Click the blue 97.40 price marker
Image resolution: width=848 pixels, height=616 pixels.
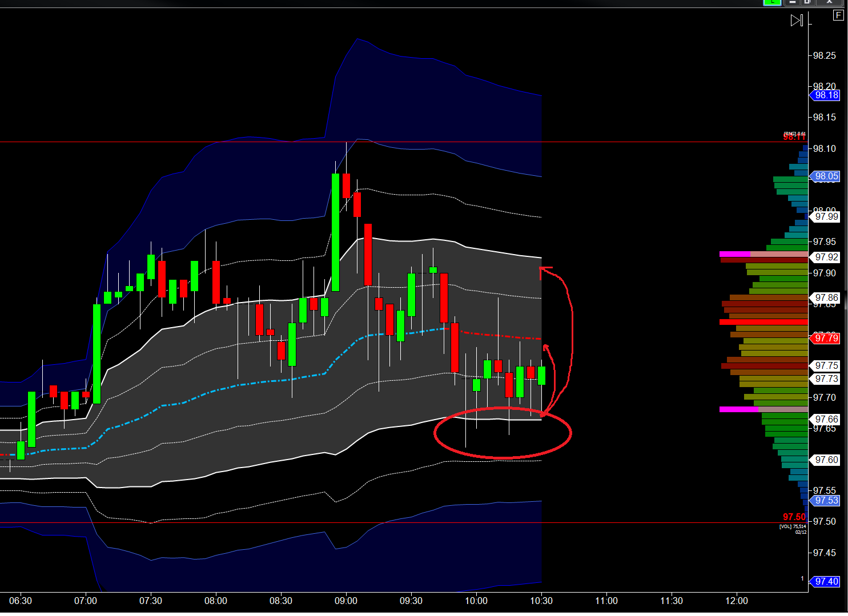(x=825, y=582)
